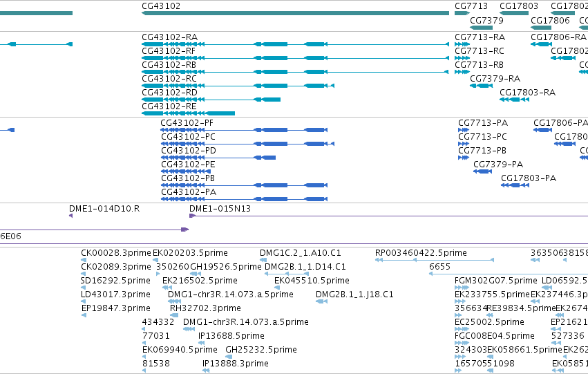Open transcript CG7713-RC

tap(480, 51)
